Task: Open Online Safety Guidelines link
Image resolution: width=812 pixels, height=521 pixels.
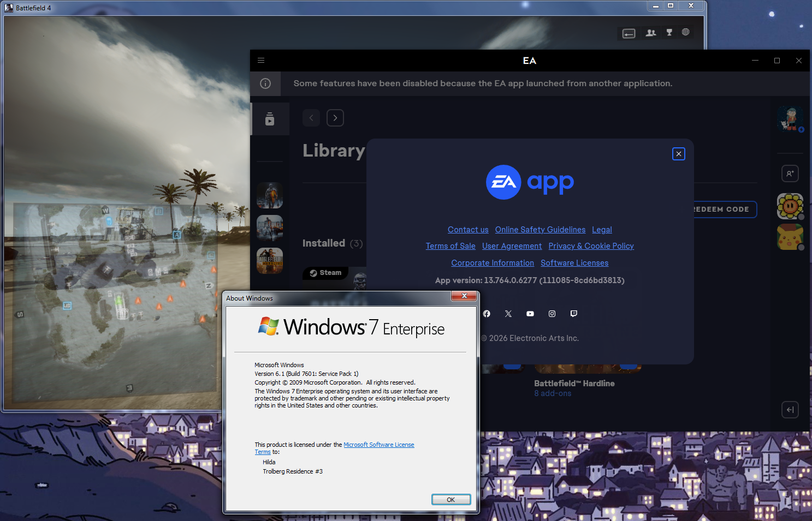Action: [540, 230]
